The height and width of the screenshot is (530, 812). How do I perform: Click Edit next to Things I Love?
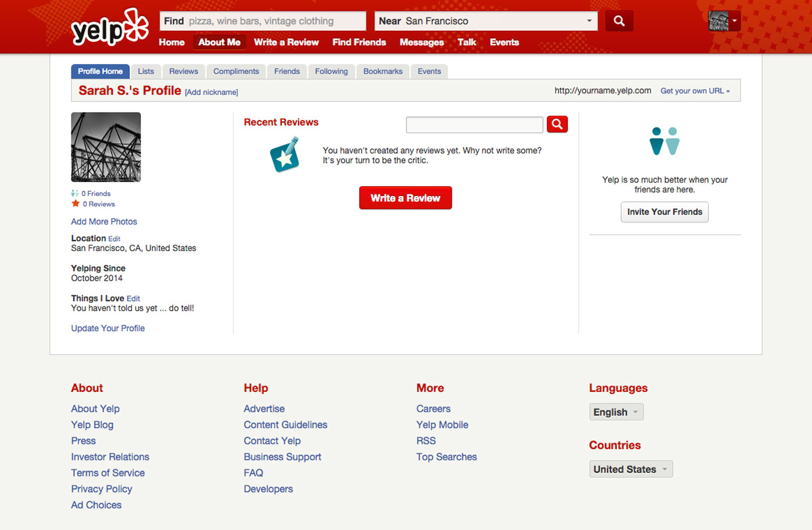(133, 299)
